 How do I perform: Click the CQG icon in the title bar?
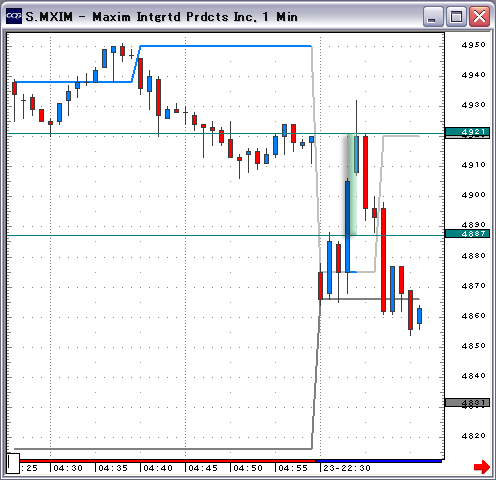(x=14, y=16)
